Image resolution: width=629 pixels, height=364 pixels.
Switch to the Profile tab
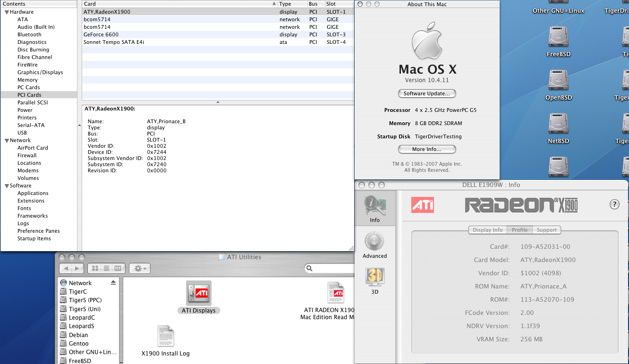(519, 230)
